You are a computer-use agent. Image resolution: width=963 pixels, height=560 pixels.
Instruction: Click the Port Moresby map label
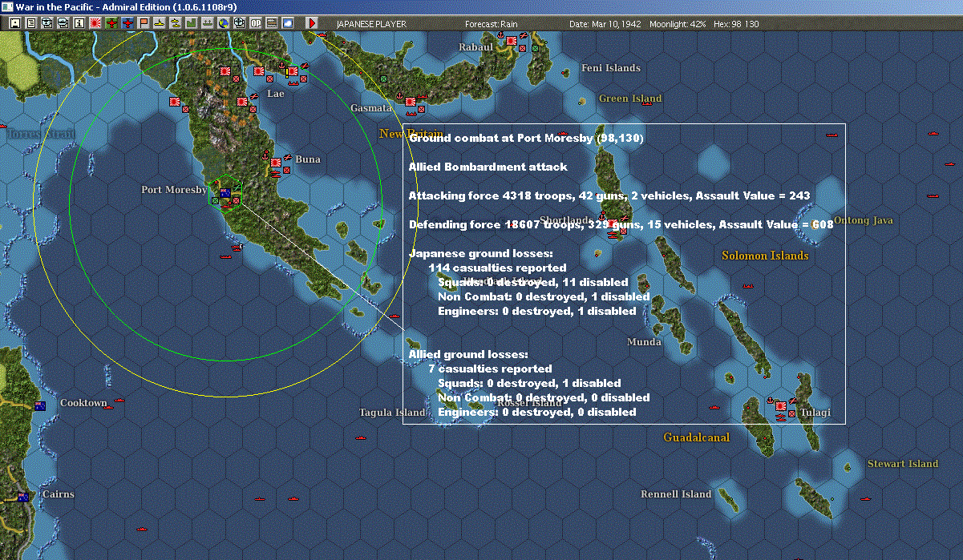coord(174,190)
